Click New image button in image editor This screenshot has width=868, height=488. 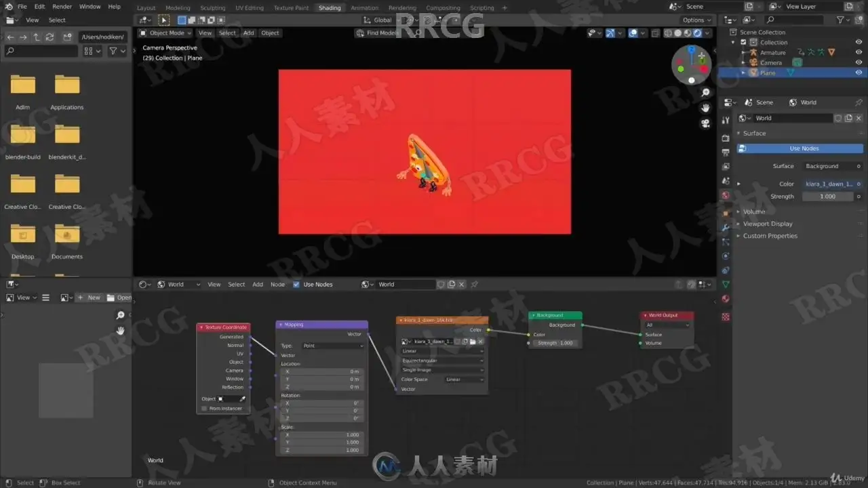88,298
